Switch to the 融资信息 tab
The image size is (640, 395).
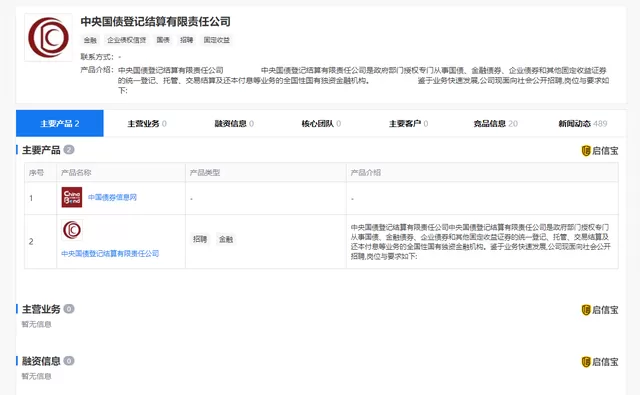coord(234,124)
